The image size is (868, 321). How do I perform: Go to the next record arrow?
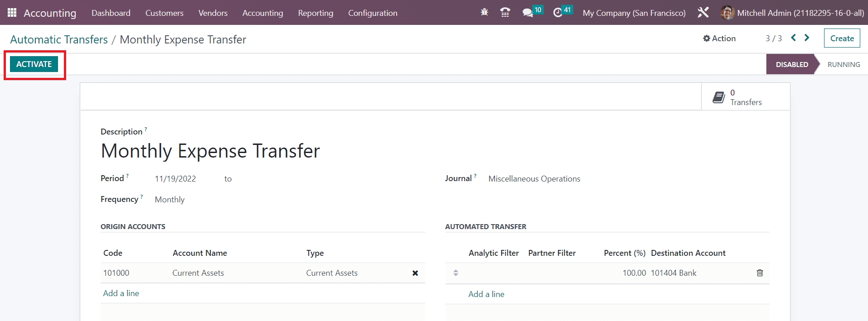click(x=807, y=38)
